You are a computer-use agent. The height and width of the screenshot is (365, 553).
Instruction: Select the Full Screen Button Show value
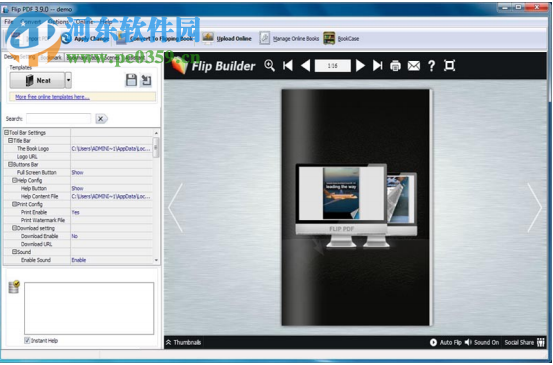tap(111, 172)
